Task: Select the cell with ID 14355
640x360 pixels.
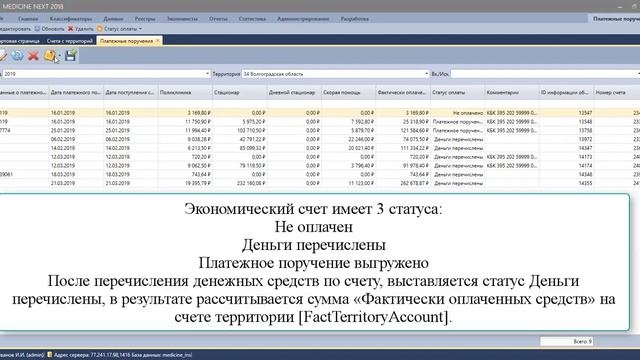Action: pyautogui.click(x=567, y=183)
